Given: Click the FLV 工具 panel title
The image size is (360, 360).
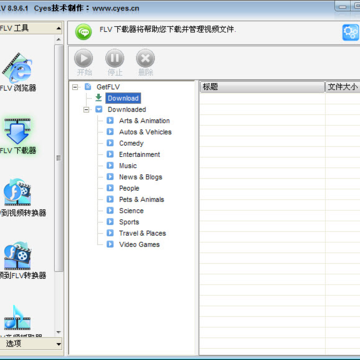Looking at the screenshot, I should [14, 28].
